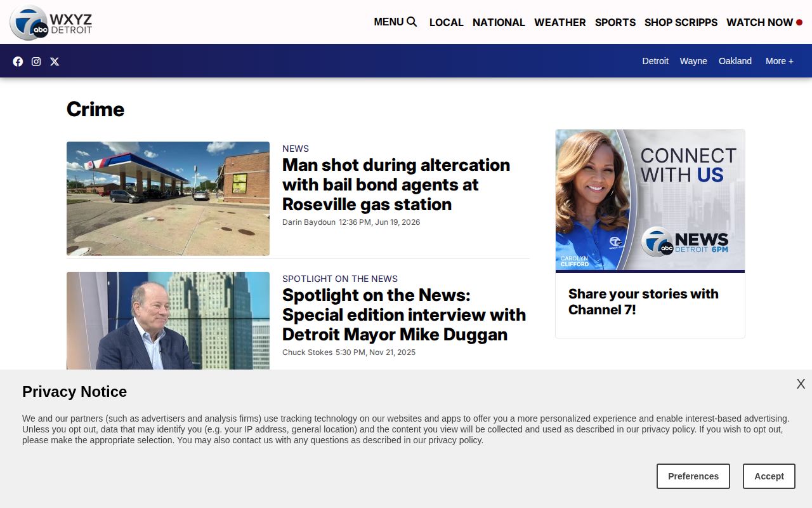Open the SHOP SCRIPPS link
Image resolution: width=812 pixels, height=508 pixels.
[x=681, y=22]
